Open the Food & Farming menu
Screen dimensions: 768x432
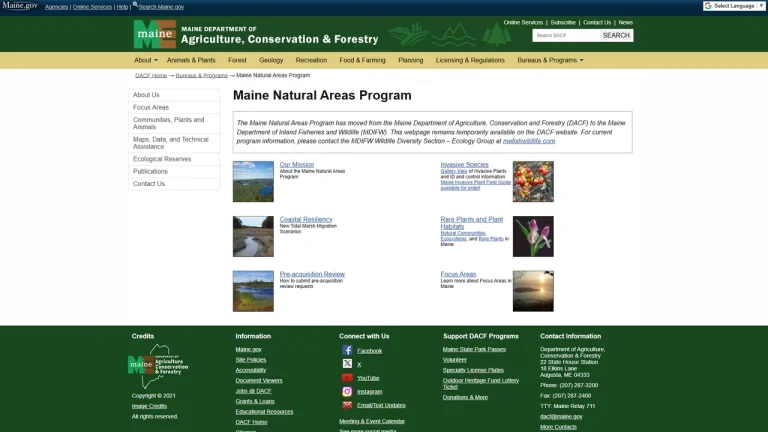[362, 60]
